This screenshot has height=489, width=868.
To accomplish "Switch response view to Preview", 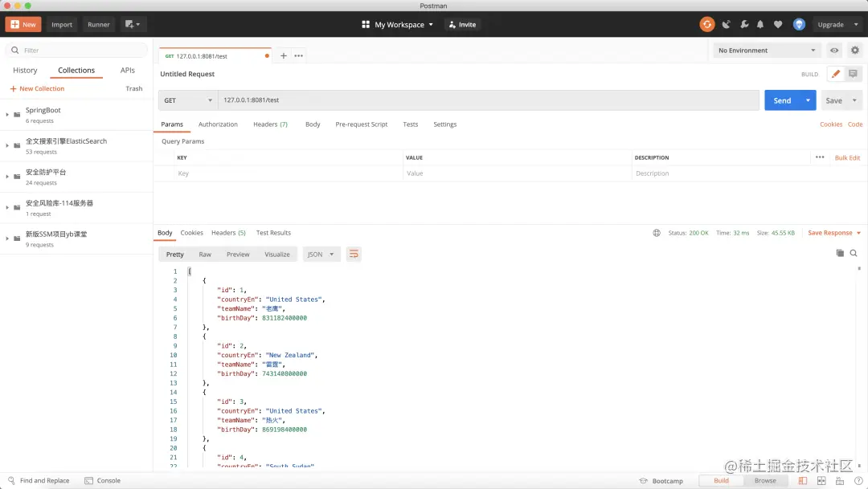I will point(238,255).
